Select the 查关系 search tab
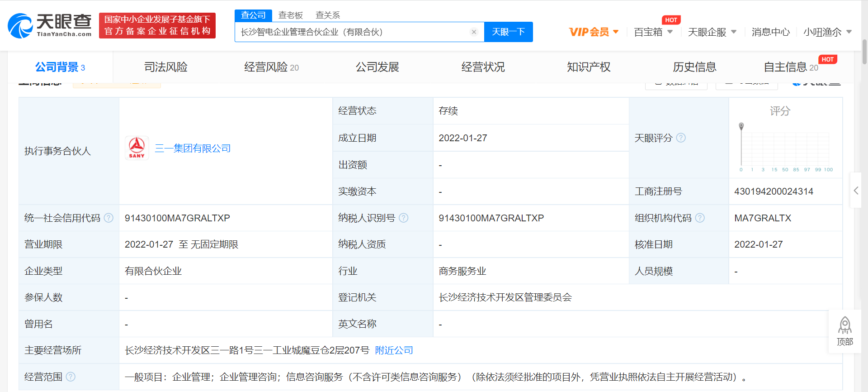 (327, 15)
